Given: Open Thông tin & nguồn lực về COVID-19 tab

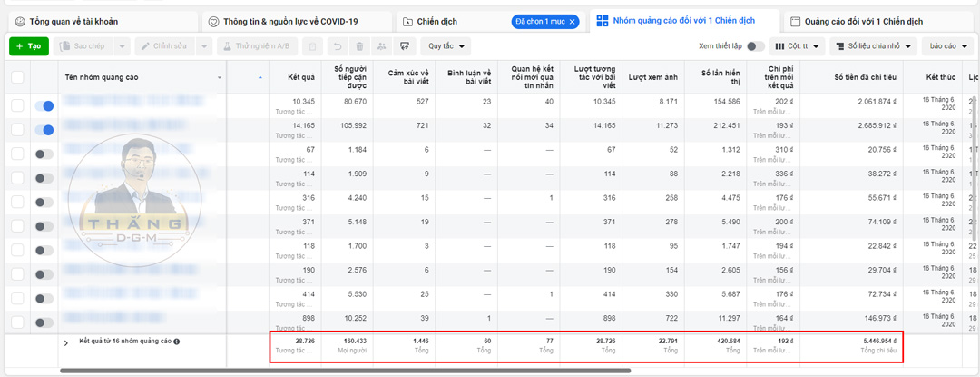Looking at the screenshot, I should [297, 22].
